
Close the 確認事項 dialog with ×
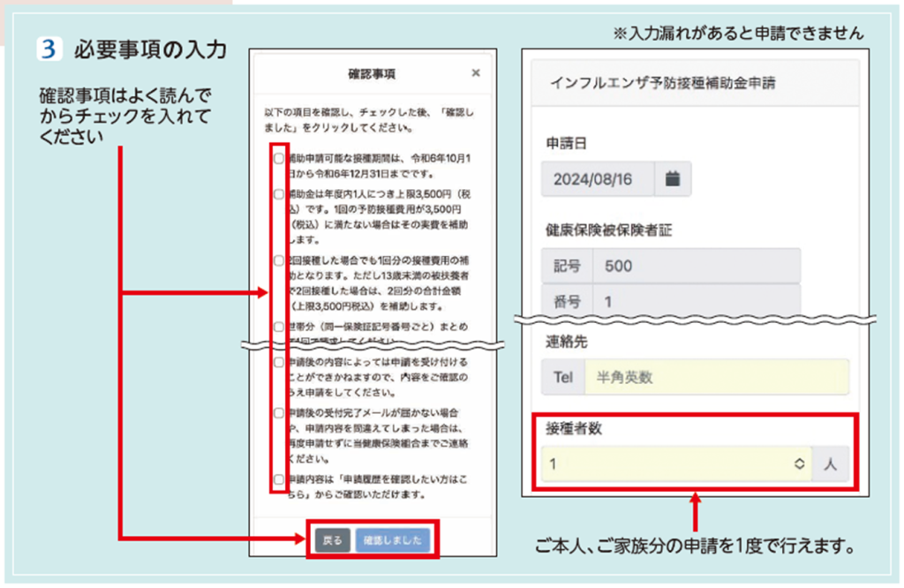tap(476, 73)
